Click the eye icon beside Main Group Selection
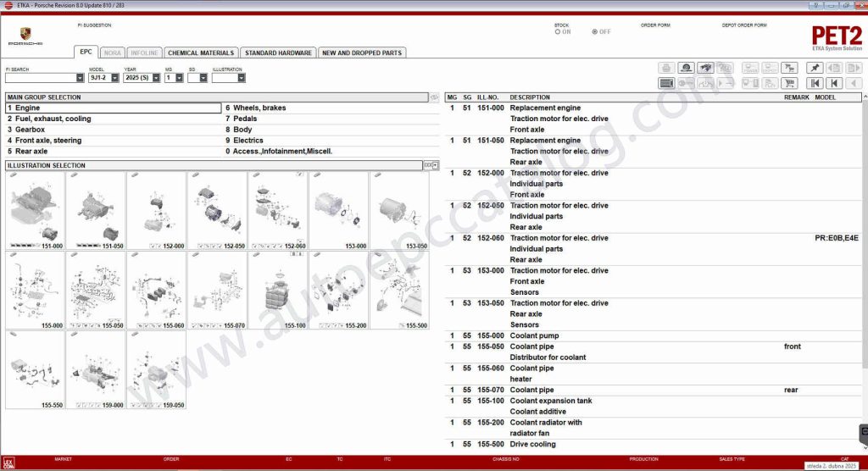 pos(434,97)
